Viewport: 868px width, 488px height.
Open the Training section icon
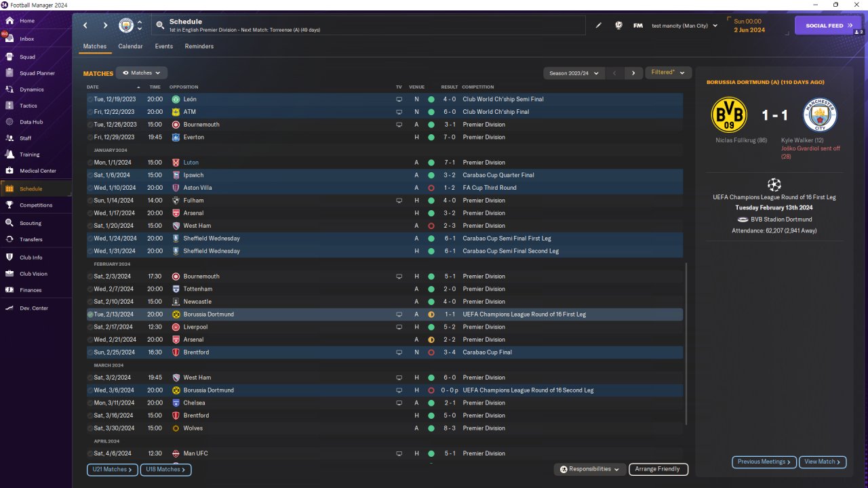click(x=9, y=155)
